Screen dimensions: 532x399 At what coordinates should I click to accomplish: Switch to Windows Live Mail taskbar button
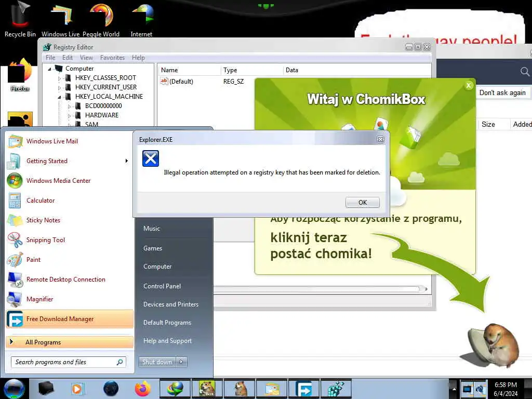[x=272, y=389]
